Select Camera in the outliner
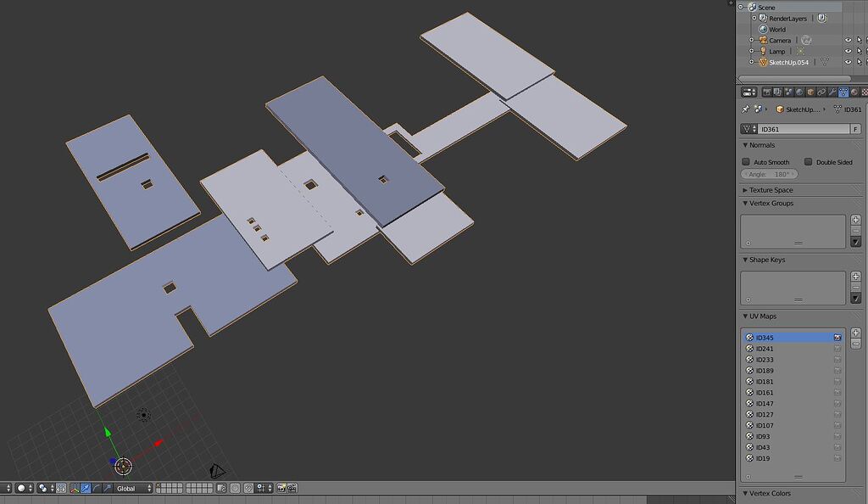The height and width of the screenshot is (504, 868). click(x=780, y=41)
